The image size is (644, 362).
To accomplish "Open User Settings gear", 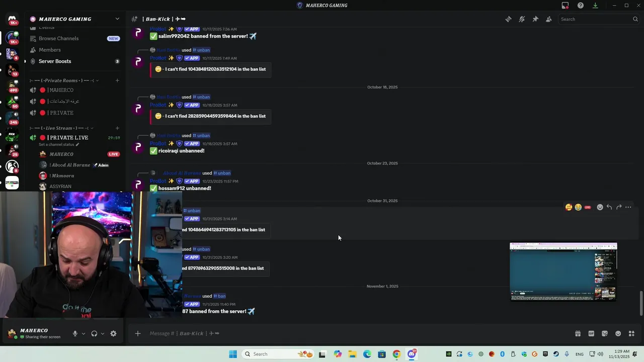I will click(113, 334).
